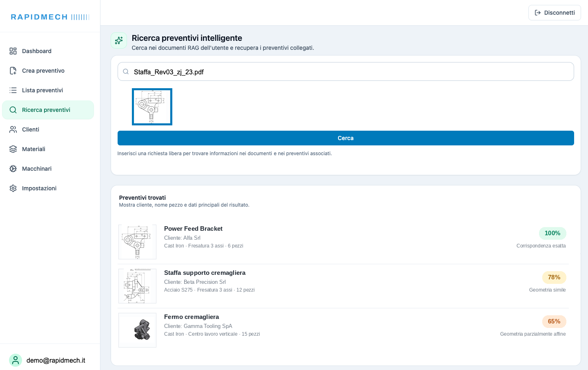
Task: Open the Fermo cremagliera result
Action: pos(343,330)
